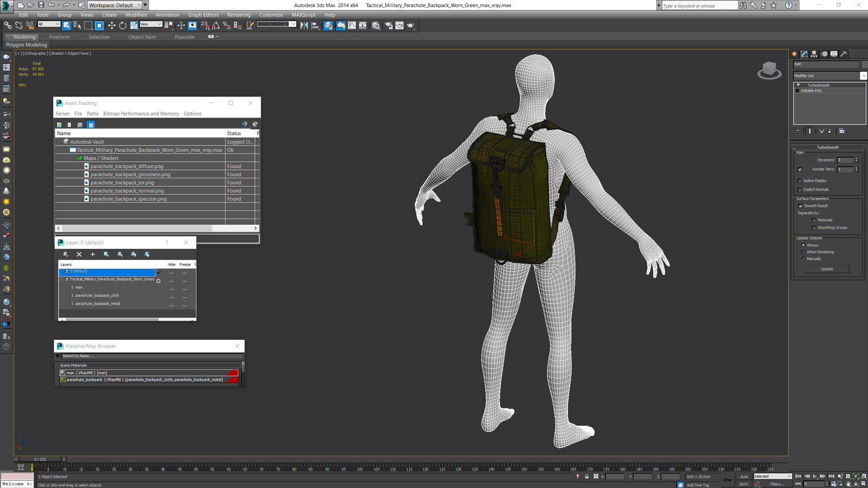This screenshot has height=488, width=868.
Task: Click the Delete Layer X icon
Action: click(79, 254)
